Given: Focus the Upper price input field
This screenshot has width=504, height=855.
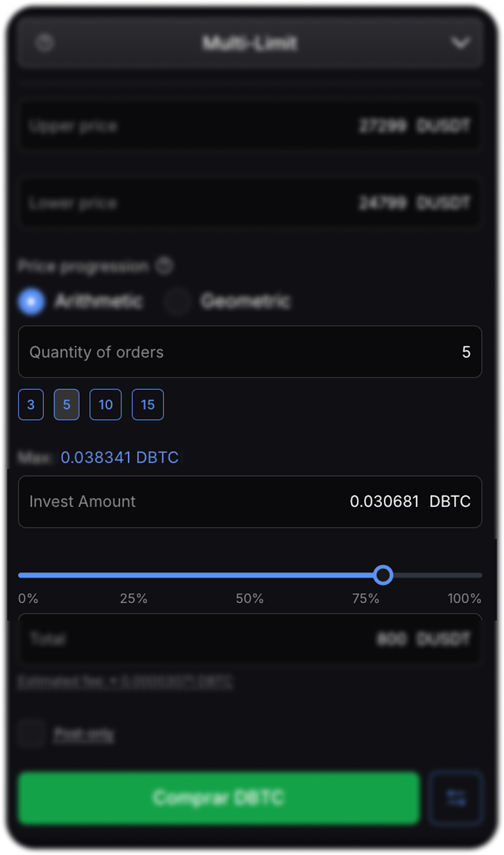Looking at the screenshot, I should 250,126.
